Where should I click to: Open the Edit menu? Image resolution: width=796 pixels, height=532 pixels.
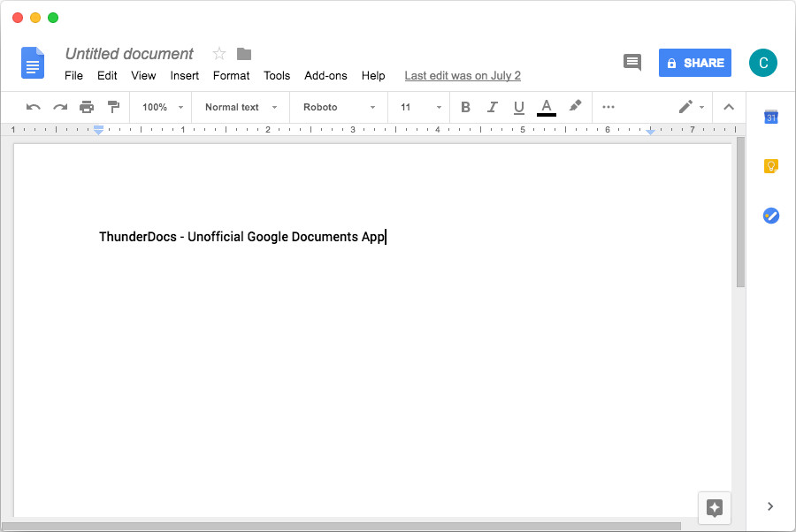click(107, 76)
